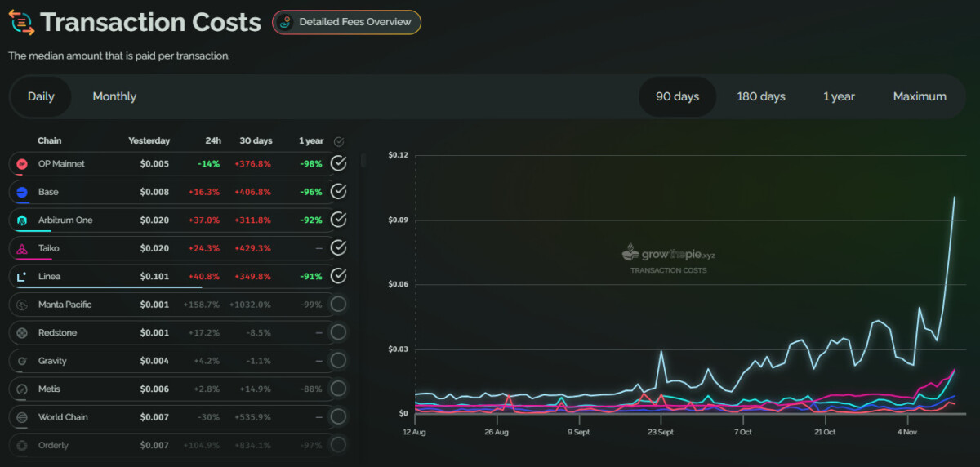Screen dimensions: 980x467
Task: Click the +535.9% World Chain value
Action: 254,417
